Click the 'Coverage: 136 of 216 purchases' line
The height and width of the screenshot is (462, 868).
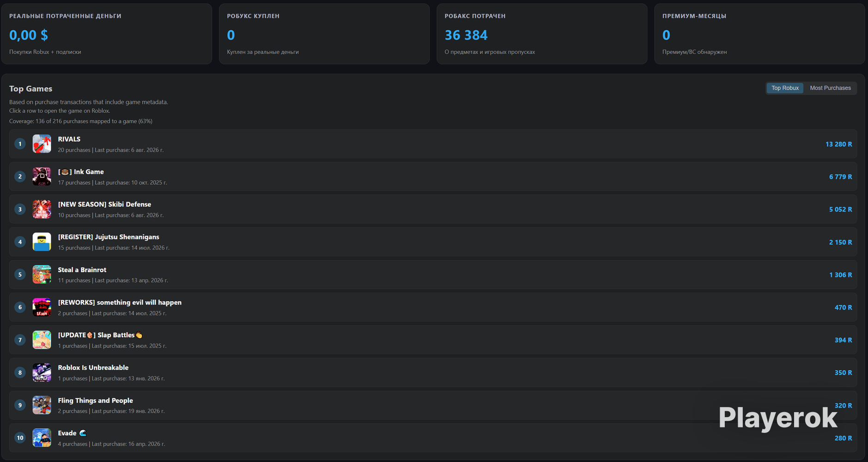pos(81,122)
